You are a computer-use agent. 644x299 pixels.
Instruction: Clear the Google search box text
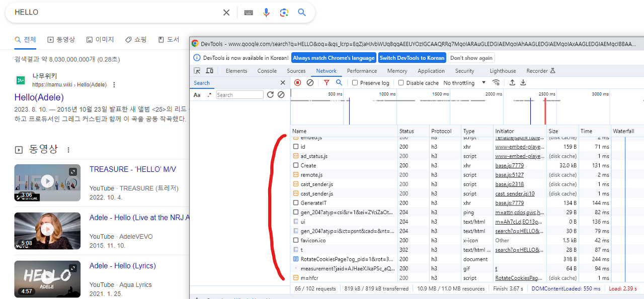click(x=226, y=13)
